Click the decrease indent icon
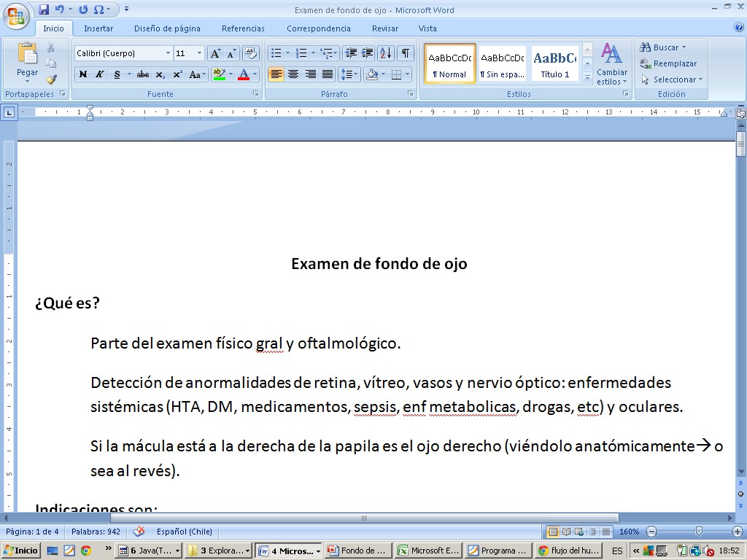This screenshot has width=747, height=560. pyautogui.click(x=351, y=53)
